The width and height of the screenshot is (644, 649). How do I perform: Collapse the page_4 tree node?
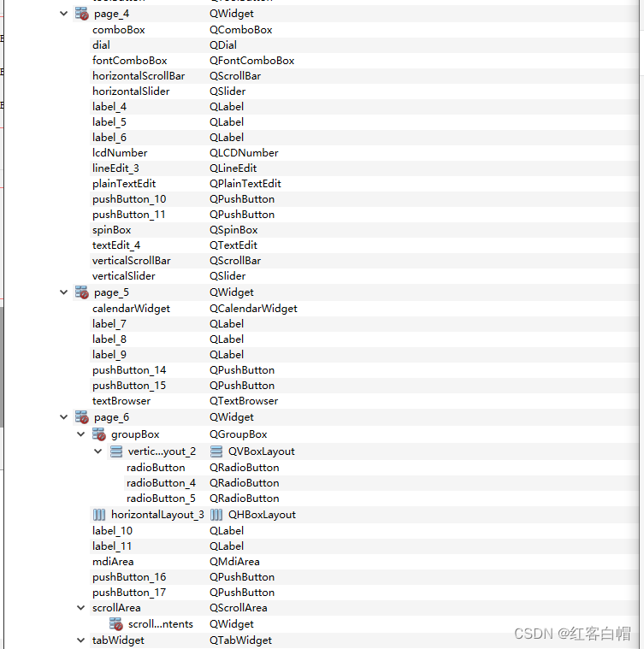click(64, 14)
